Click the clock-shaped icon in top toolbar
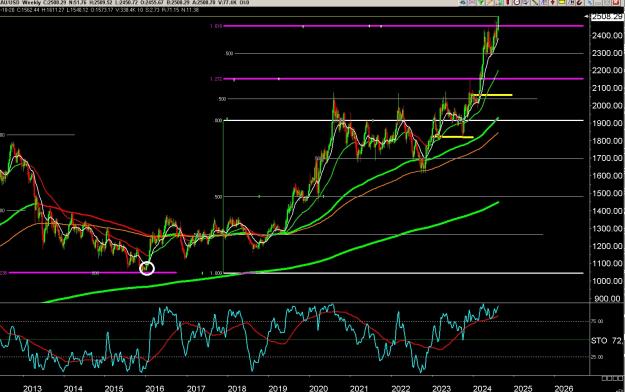Viewport: 625px width, 392px height. tap(517, 2)
